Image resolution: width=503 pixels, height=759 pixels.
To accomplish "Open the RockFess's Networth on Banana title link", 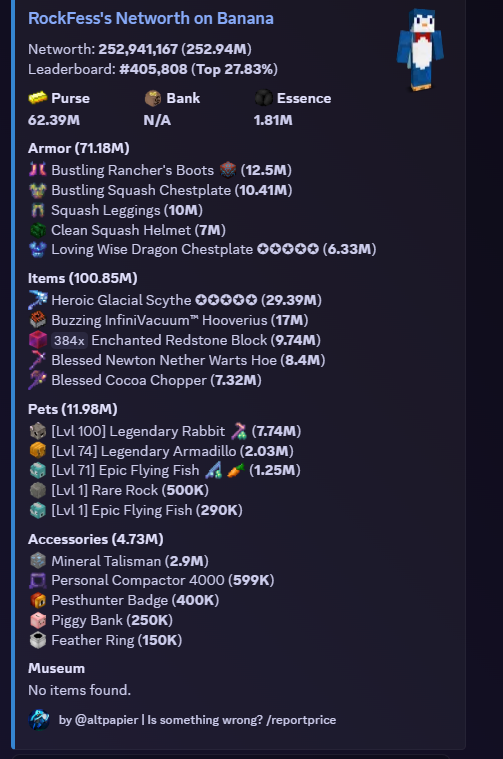I will 151,18.
